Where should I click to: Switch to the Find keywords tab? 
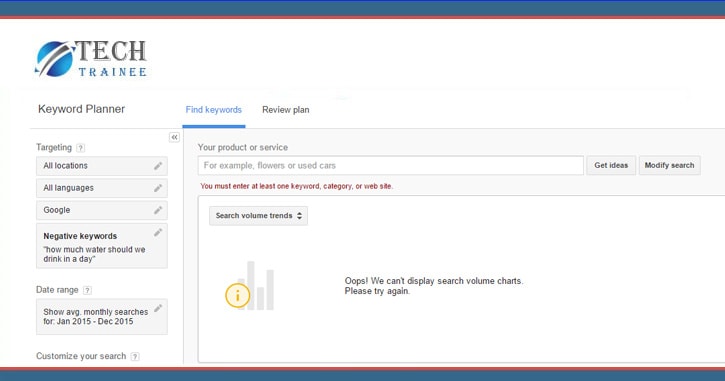click(x=214, y=110)
